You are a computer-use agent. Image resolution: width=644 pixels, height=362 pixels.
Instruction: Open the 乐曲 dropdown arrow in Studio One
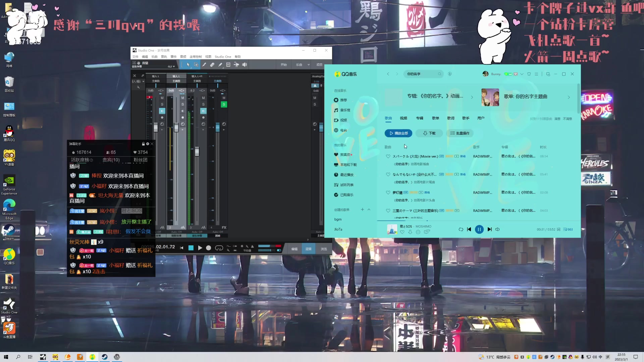click(x=309, y=65)
